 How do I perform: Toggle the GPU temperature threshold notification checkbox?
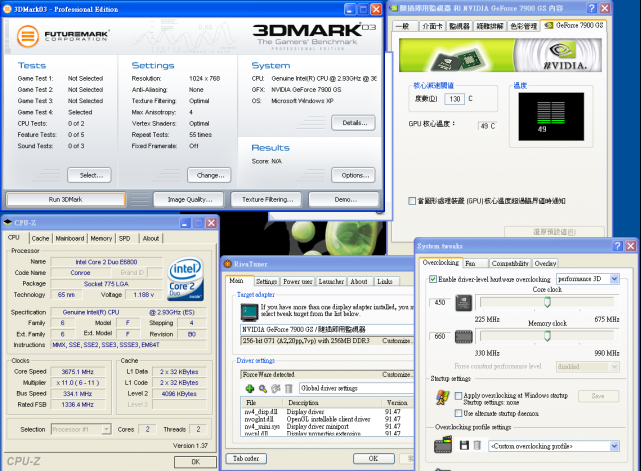412,201
